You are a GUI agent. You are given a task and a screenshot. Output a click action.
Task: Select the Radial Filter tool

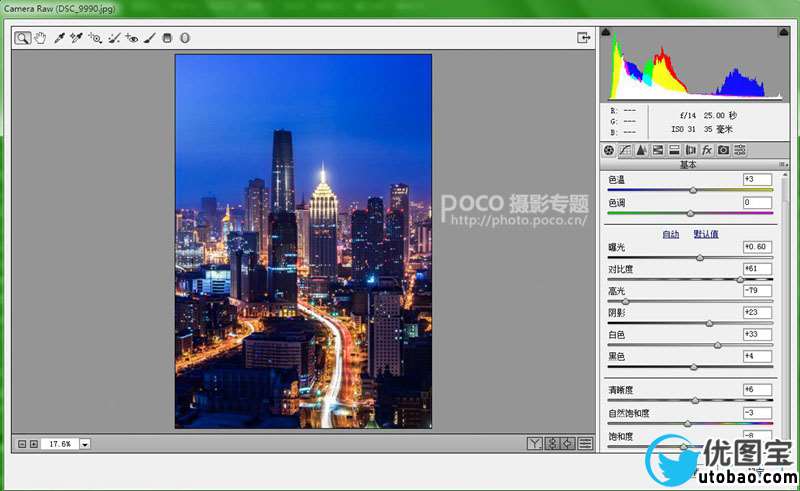click(x=185, y=38)
